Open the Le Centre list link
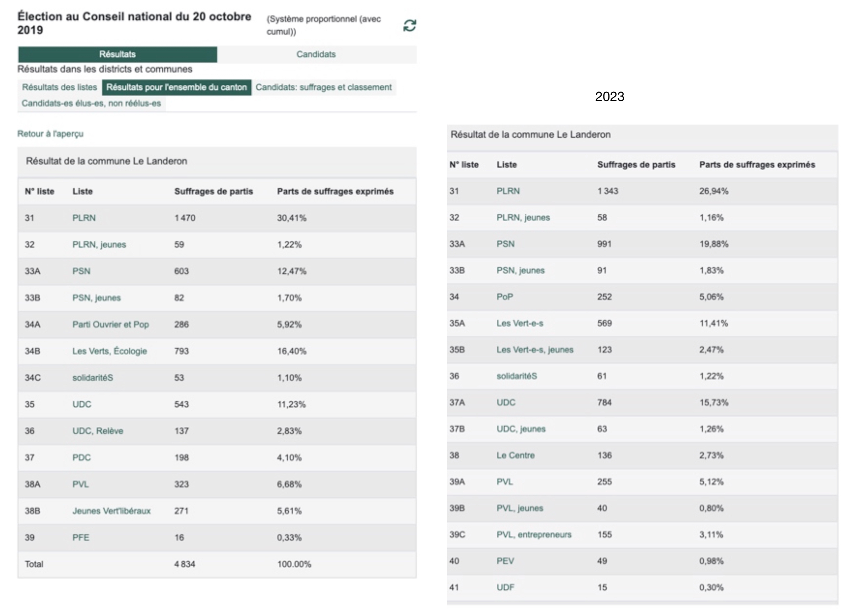The image size is (868, 610). click(x=515, y=455)
